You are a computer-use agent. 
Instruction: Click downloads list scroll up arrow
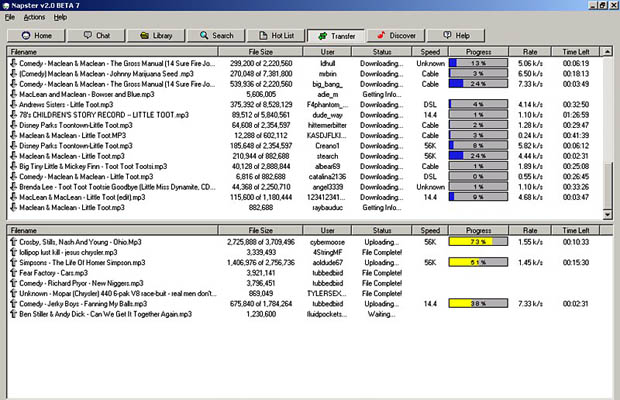[607, 51]
